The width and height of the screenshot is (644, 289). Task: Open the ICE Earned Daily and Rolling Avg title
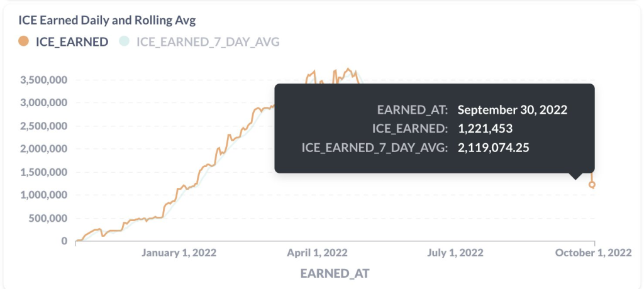107,21
